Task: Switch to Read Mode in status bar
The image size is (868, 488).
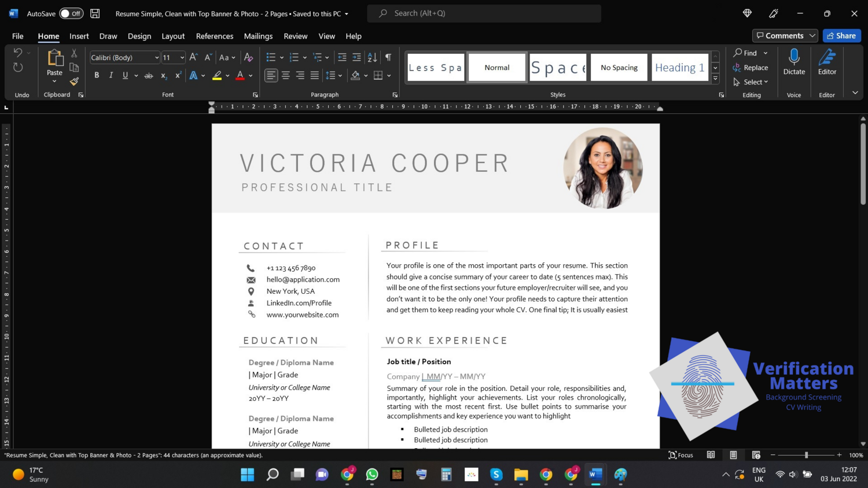Action: click(x=711, y=455)
